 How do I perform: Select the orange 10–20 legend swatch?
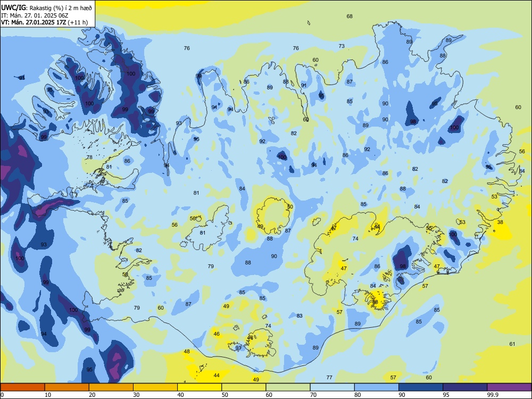(67, 387)
